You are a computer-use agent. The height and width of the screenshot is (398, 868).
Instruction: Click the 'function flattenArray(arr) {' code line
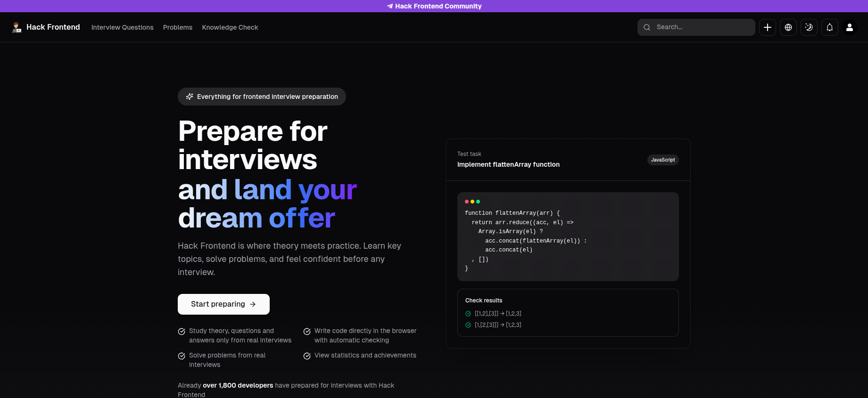pyautogui.click(x=513, y=213)
